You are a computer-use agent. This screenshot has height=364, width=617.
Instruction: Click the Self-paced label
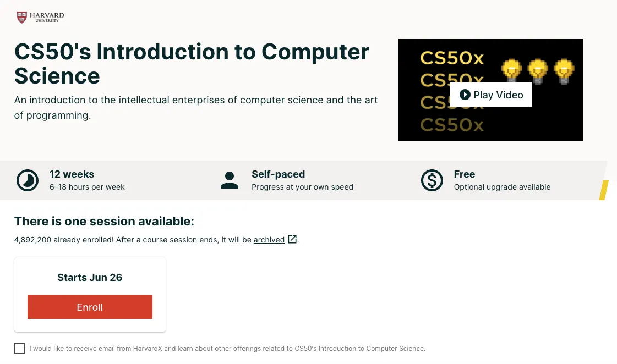point(278,174)
